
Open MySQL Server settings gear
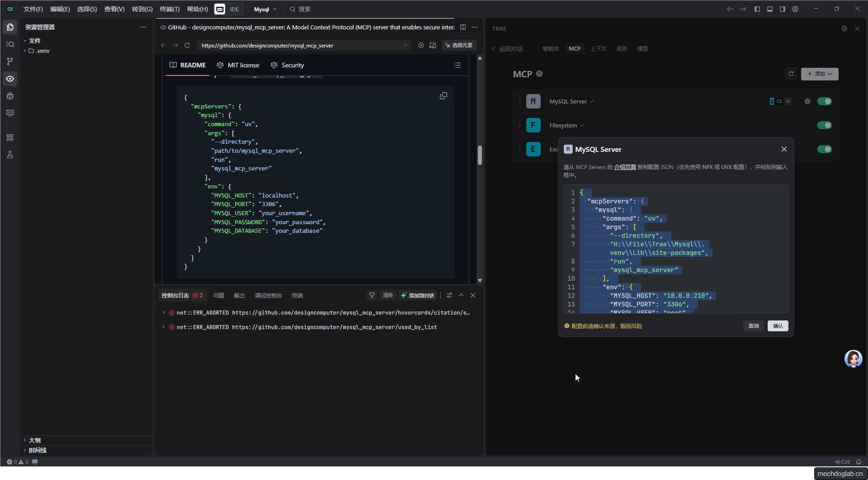point(807,101)
